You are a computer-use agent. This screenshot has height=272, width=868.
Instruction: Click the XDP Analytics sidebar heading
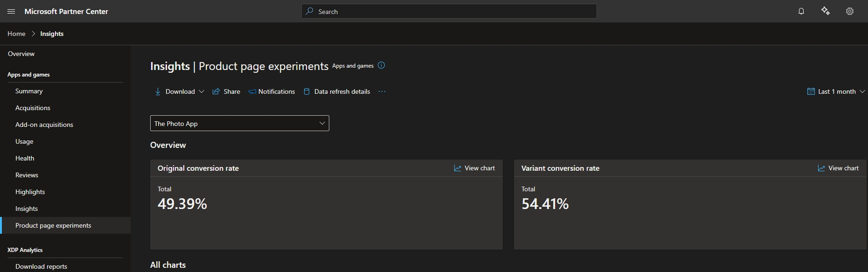click(25, 250)
